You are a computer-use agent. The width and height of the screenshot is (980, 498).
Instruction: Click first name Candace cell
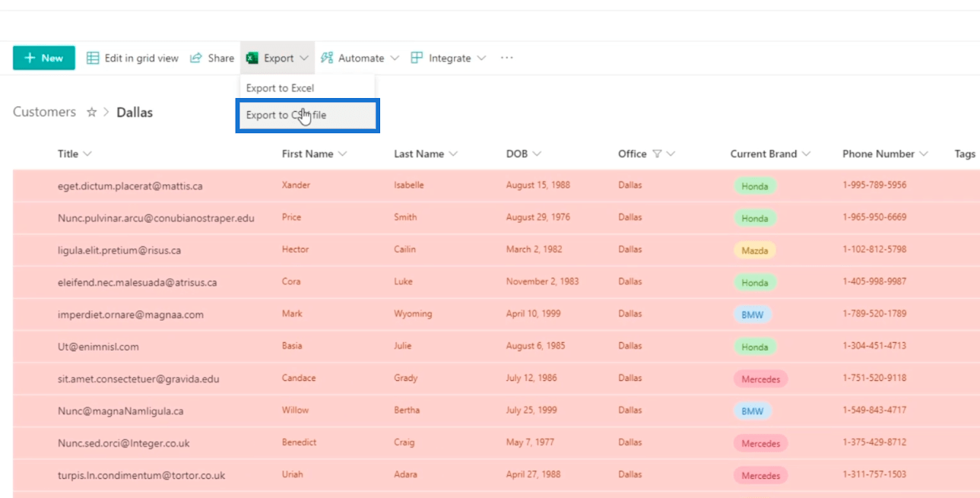tap(299, 378)
